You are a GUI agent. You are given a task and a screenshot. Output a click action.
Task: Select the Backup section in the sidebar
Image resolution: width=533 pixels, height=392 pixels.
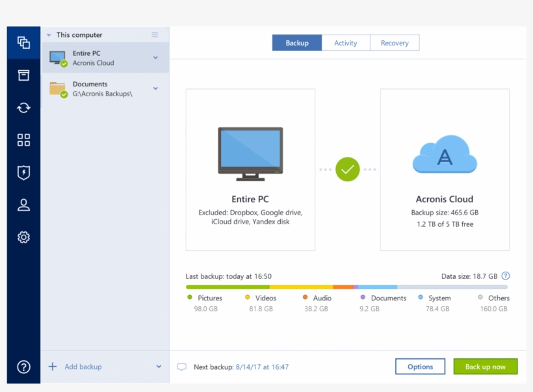(23, 42)
